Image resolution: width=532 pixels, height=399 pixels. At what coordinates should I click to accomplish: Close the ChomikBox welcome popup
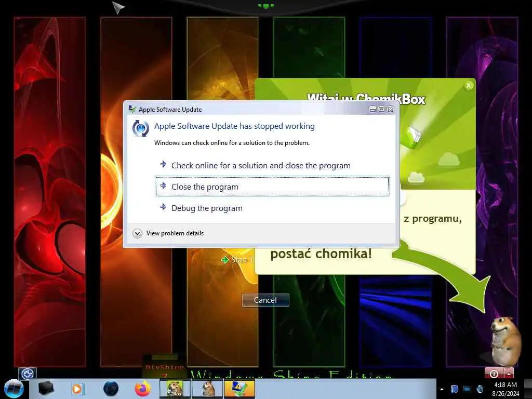469,86
